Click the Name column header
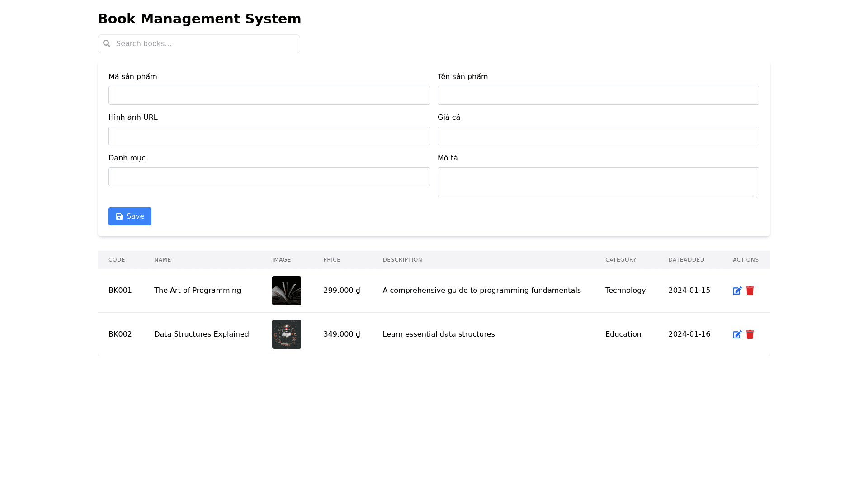This screenshot has width=868, height=488. click(x=162, y=260)
